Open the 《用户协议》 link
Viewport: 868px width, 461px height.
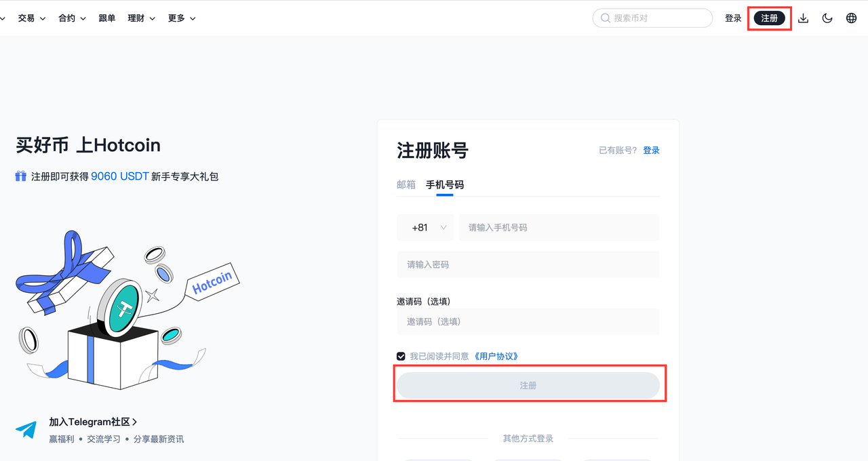(495, 356)
